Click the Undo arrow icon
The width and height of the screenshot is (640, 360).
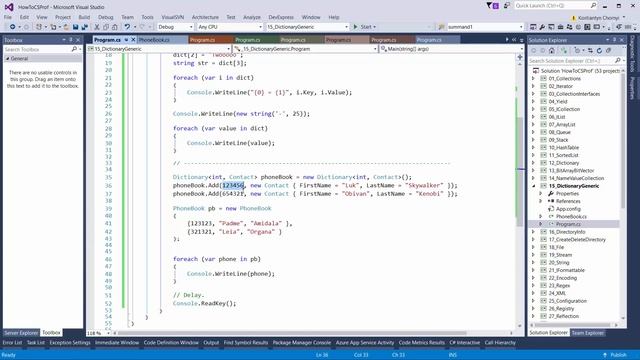[x=127, y=27]
